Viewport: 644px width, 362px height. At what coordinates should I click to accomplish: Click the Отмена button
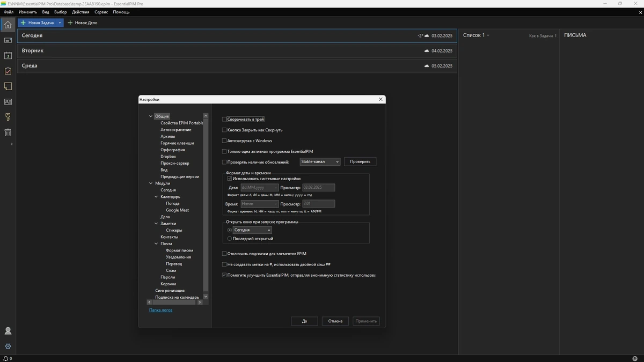point(335,321)
